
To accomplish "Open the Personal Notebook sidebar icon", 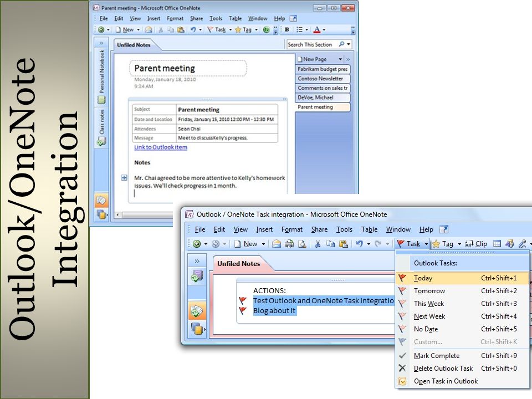I will point(101,100).
